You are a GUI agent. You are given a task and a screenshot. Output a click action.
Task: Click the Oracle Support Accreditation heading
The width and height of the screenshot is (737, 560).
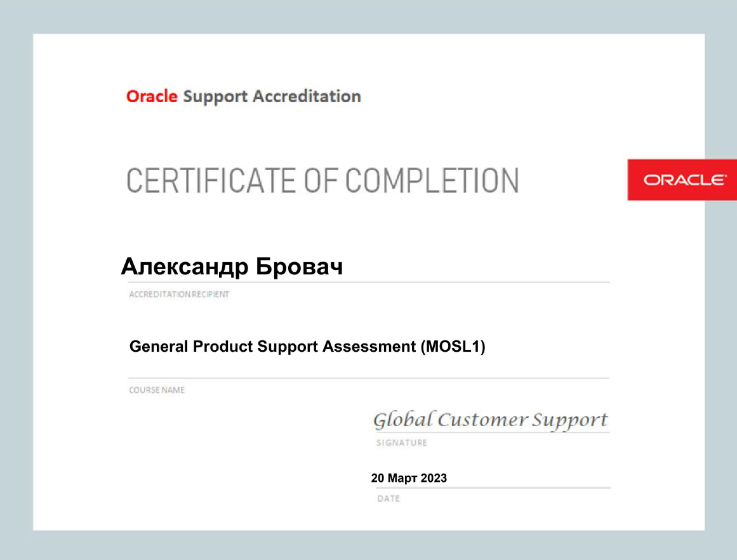(243, 96)
